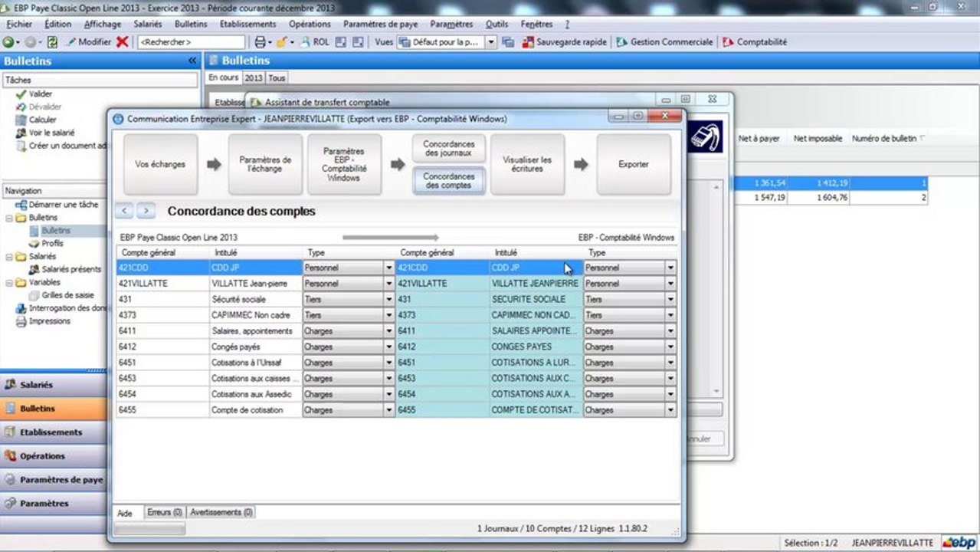Open the Erreurs (0) tab
Image resolution: width=980 pixels, height=552 pixels.
(164, 512)
